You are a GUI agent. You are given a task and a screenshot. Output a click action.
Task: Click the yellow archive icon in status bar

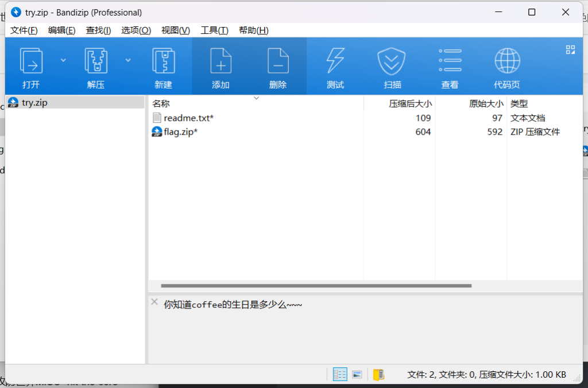tap(378, 375)
